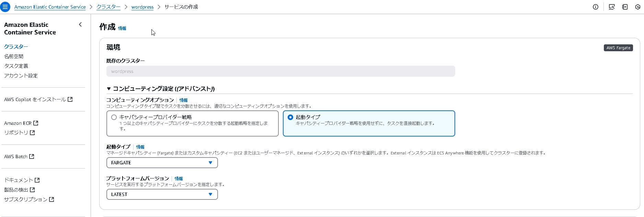Click the 環境 section heading
The height and width of the screenshot is (217, 644).
tap(113, 47)
